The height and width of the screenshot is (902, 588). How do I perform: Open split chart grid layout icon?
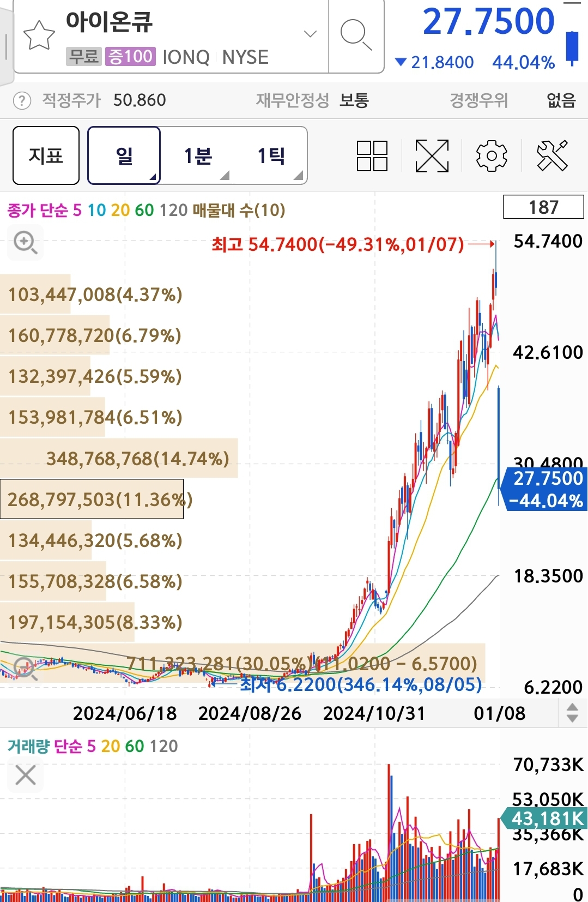(x=372, y=156)
